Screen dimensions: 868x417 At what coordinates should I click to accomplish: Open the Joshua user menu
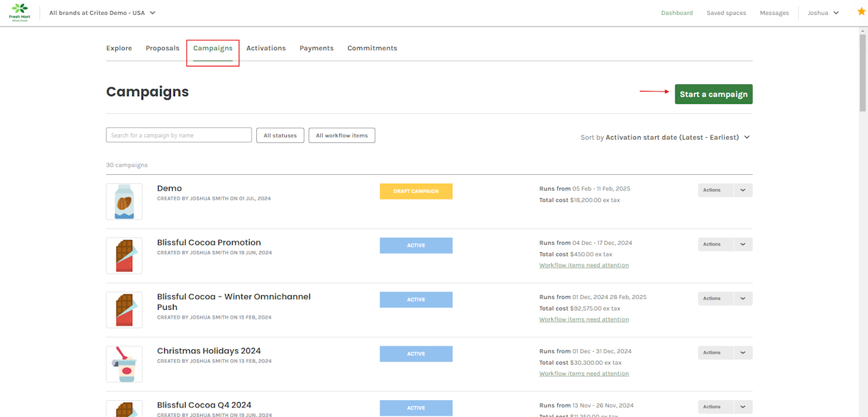tap(823, 13)
